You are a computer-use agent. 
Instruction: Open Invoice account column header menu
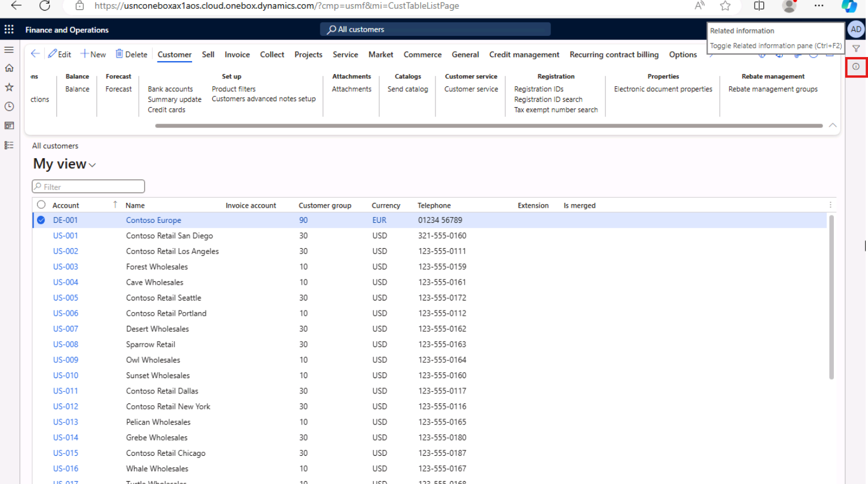pos(251,205)
